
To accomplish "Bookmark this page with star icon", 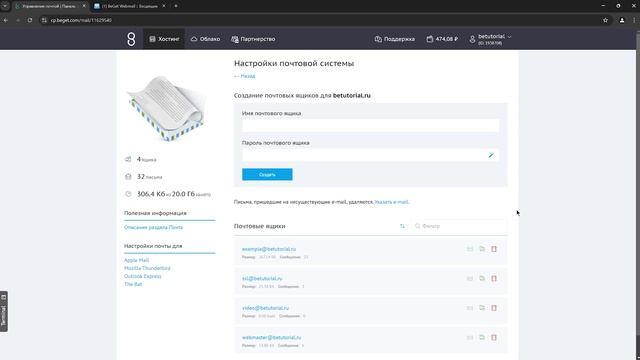I will [605, 20].
